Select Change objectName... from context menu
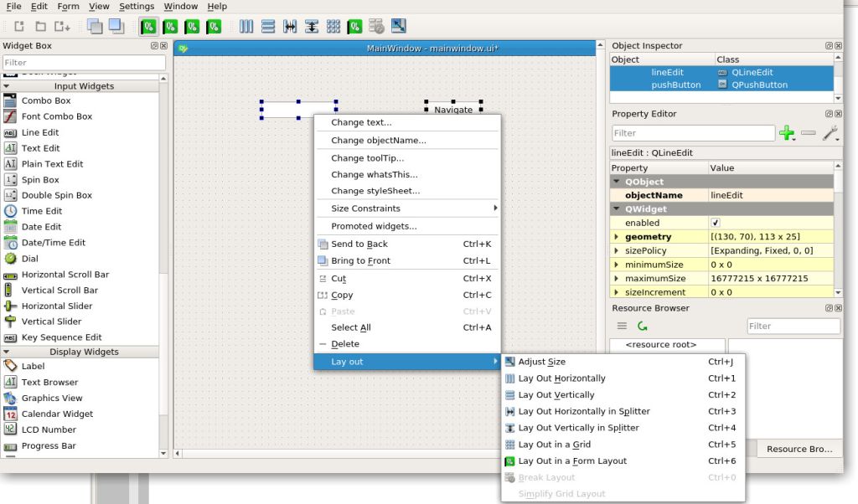Image resolution: width=858 pixels, height=504 pixels. click(378, 141)
